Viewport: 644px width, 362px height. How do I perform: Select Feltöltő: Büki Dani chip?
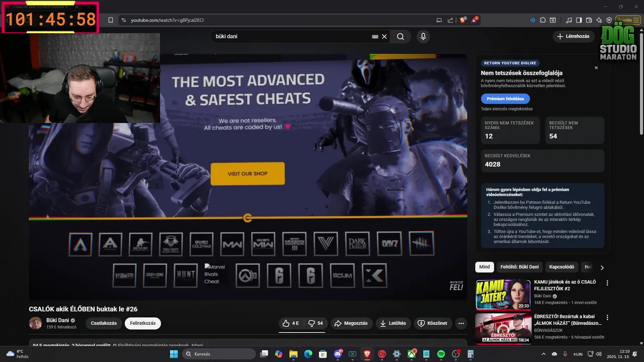(x=519, y=267)
